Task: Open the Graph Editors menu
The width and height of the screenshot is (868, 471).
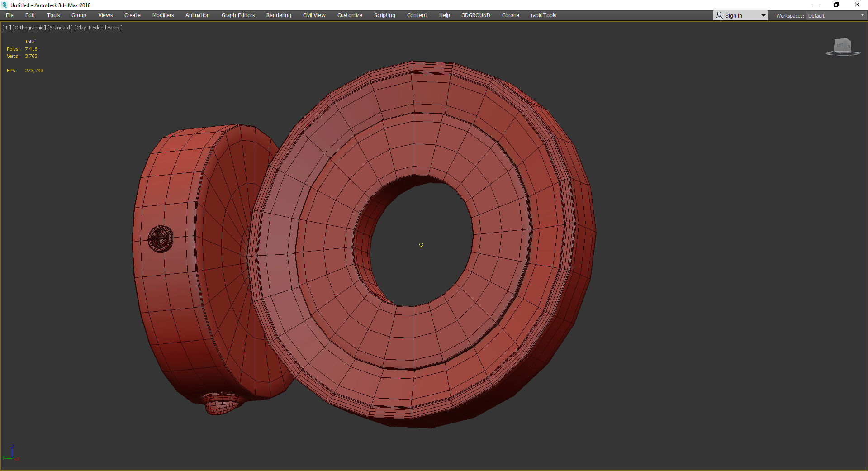Action: coord(238,15)
